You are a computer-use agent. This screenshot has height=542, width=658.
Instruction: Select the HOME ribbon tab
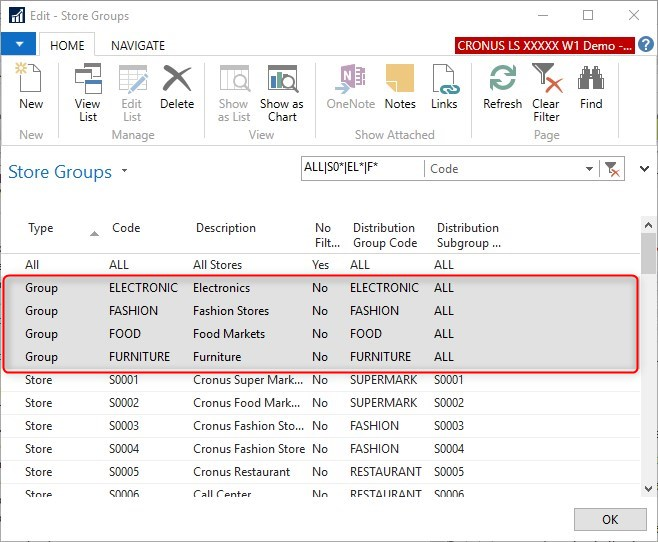coord(68,45)
